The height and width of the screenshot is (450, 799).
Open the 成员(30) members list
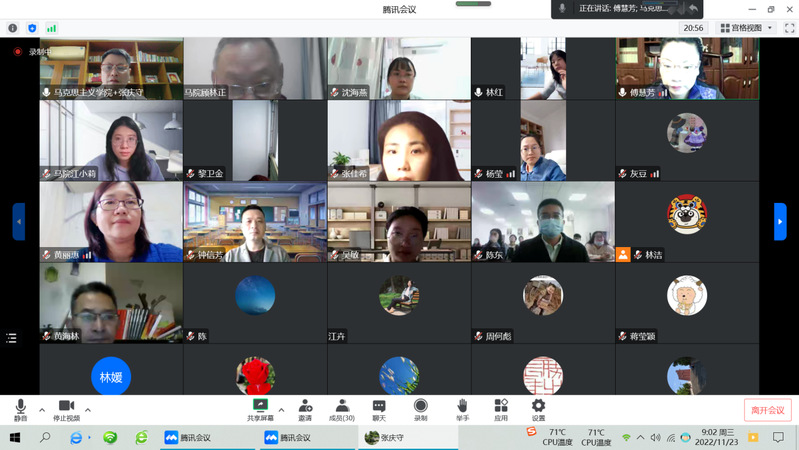342,410
